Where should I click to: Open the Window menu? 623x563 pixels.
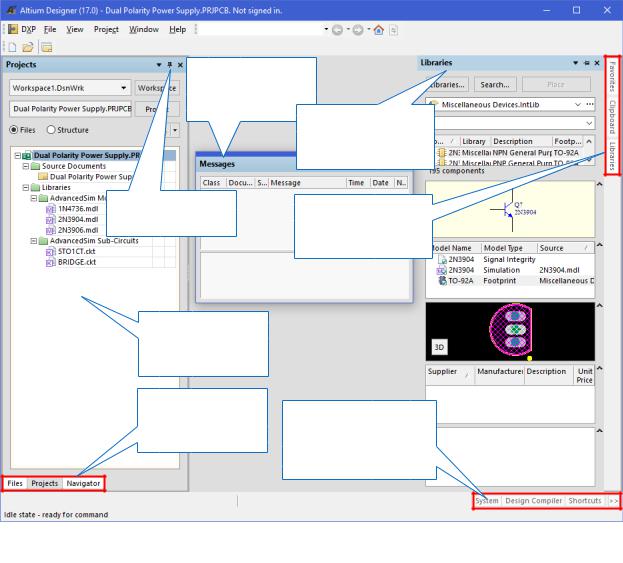point(144,29)
